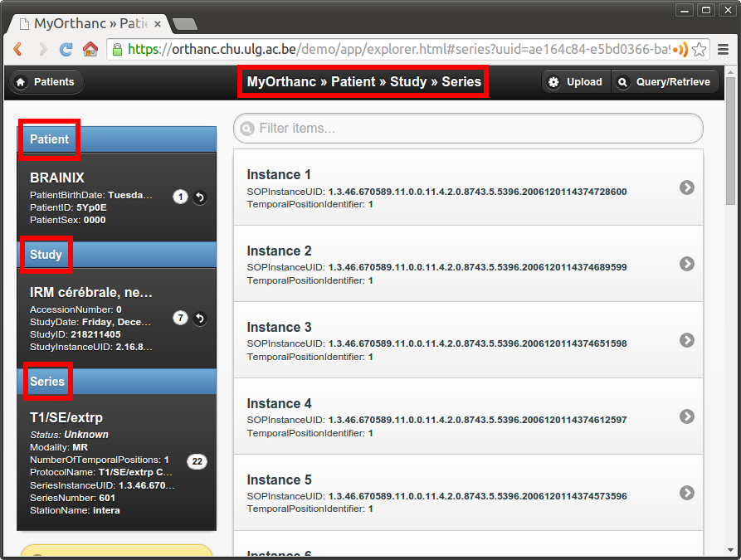Click the Filter items search field
Viewport: 741px width, 560px height.
coord(468,128)
